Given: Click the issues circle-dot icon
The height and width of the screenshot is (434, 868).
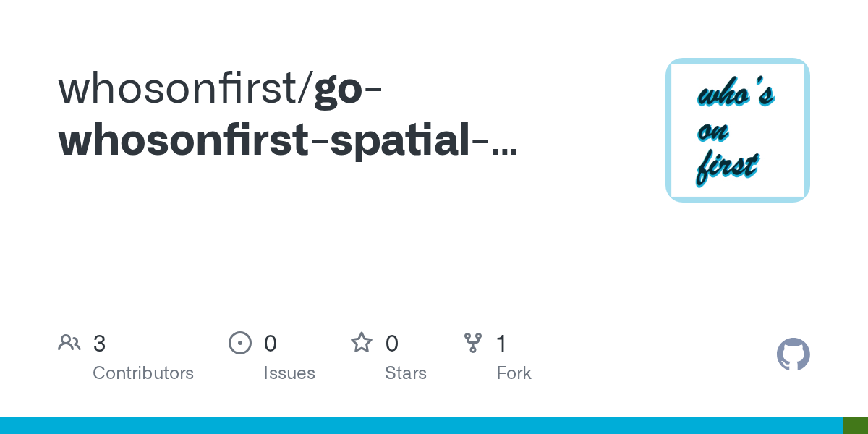Looking at the screenshot, I should (x=240, y=342).
